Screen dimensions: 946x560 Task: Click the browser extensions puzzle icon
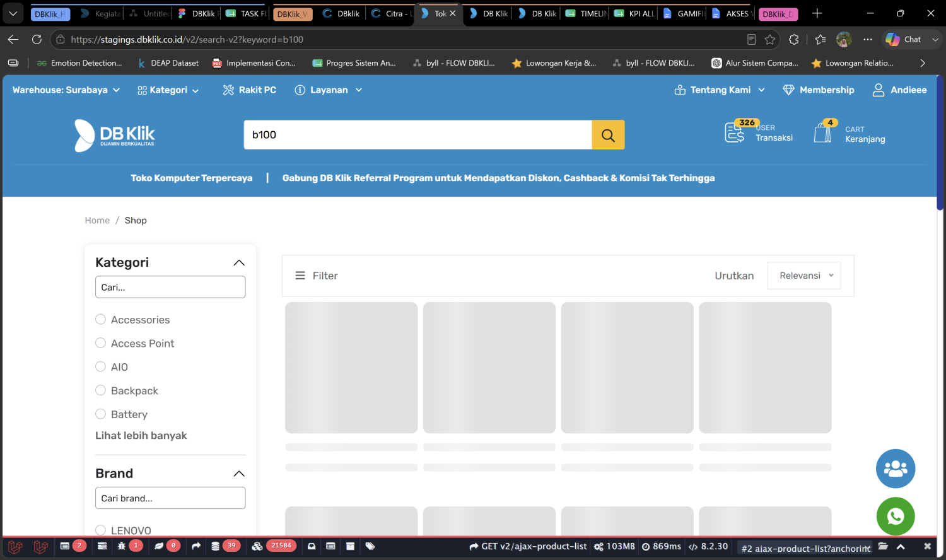click(794, 39)
